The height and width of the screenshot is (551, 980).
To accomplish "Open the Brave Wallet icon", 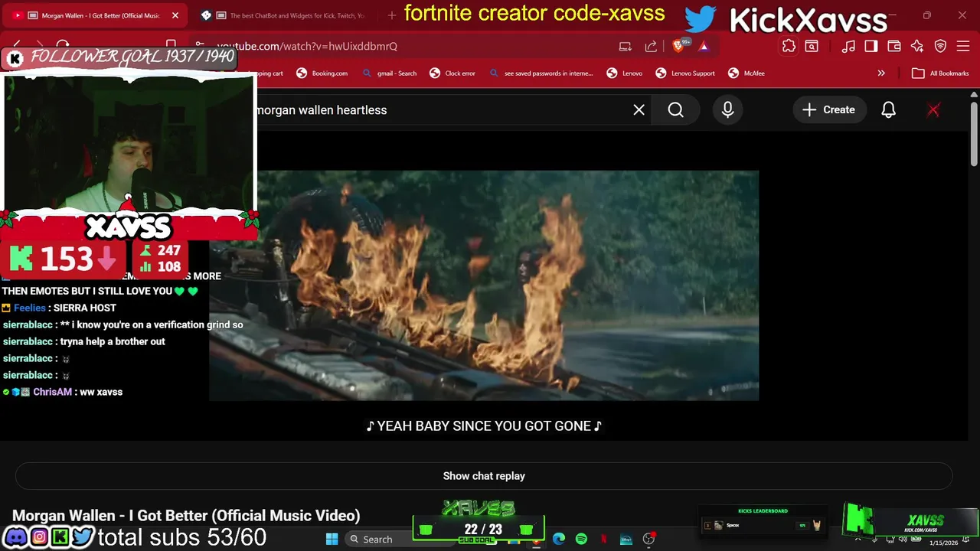I will tap(894, 46).
